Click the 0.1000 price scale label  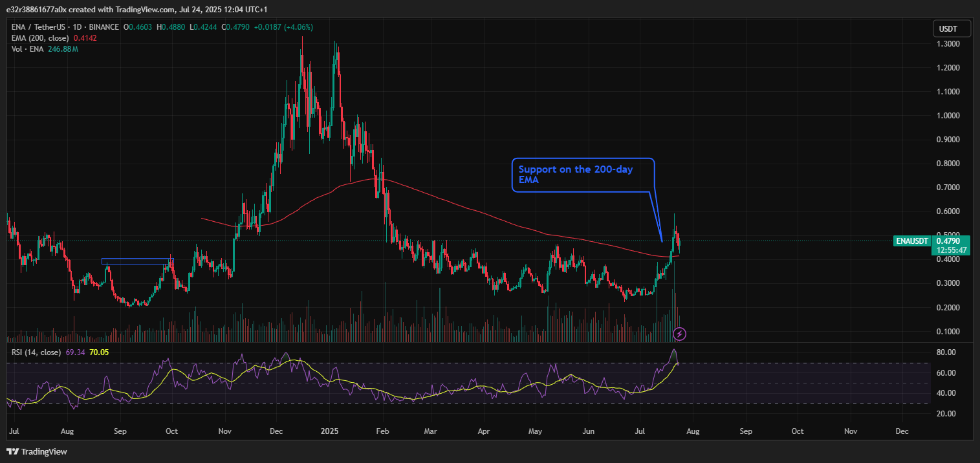click(948, 332)
